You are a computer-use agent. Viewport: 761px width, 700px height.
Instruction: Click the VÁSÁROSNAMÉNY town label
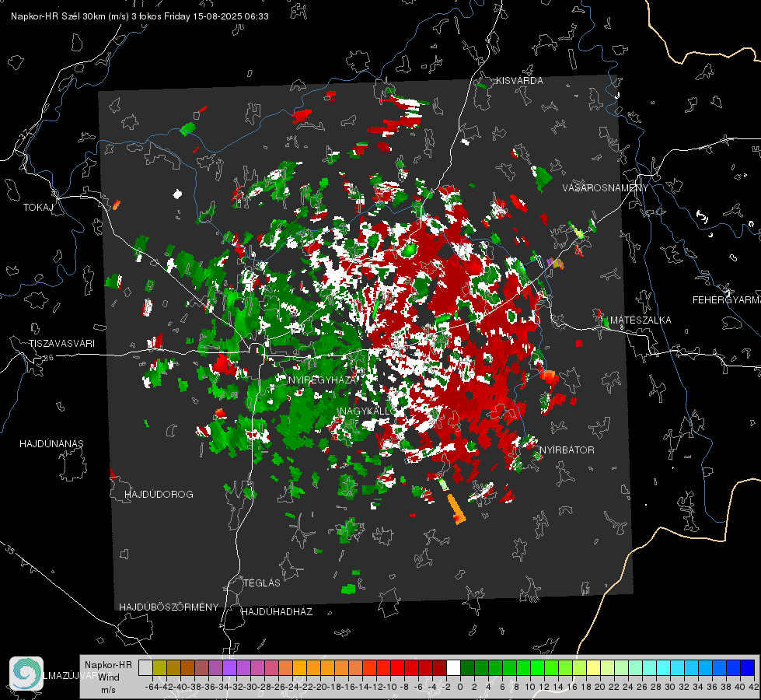(x=606, y=188)
